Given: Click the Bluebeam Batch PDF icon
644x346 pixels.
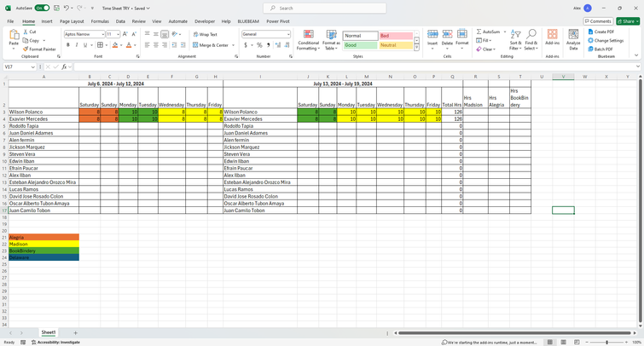Looking at the screenshot, I should [590, 49].
